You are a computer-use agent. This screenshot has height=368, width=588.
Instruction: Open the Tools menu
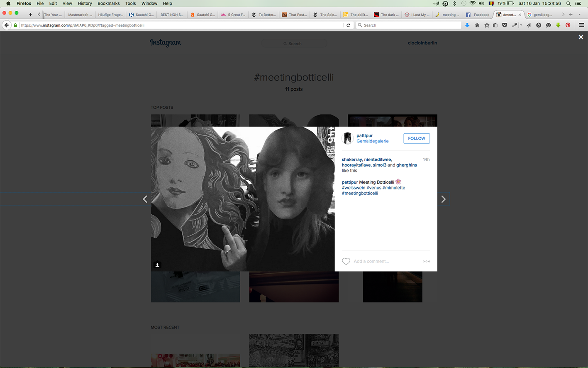point(131,3)
